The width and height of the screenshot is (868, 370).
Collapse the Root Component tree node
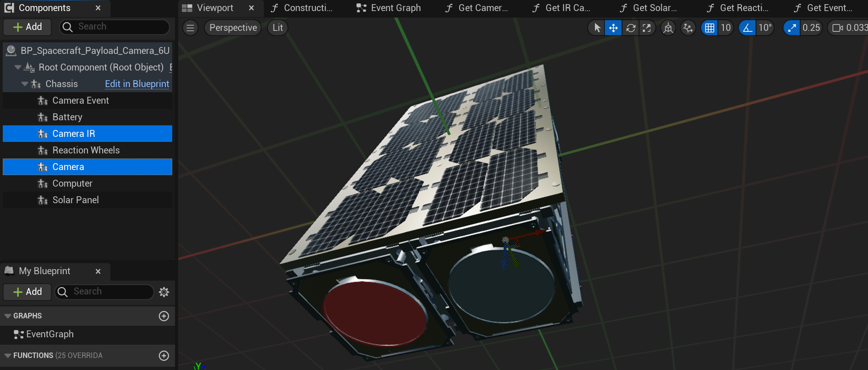tap(18, 67)
